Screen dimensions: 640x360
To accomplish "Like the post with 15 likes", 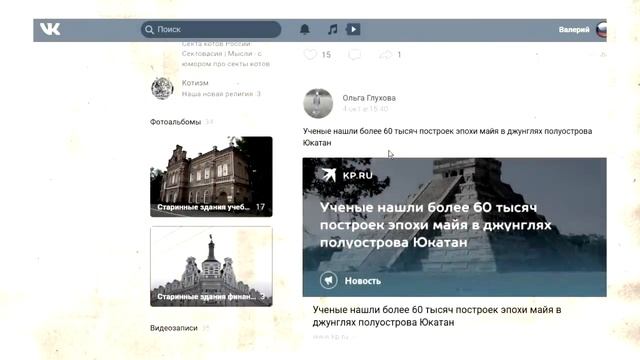I will pyautogui.click(x=310, y=54).
